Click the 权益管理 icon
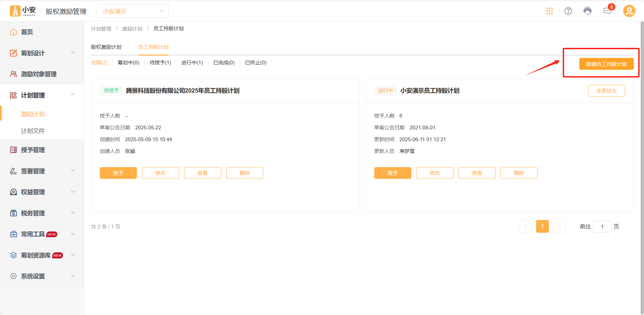 pyautogui.click(x=13, y=192)
